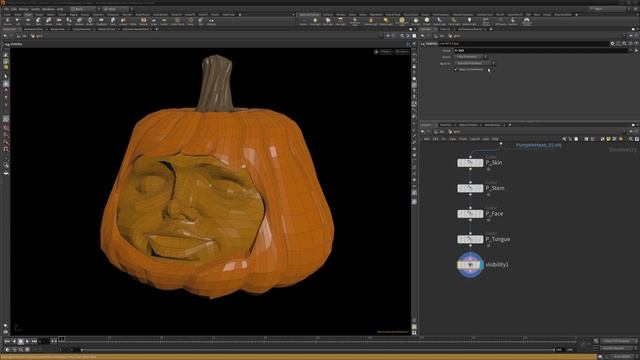Image resolution: width=640 pixels, height=360 pixels.
Task: Select the P_Tongue node in network
Action: (470, 239)
